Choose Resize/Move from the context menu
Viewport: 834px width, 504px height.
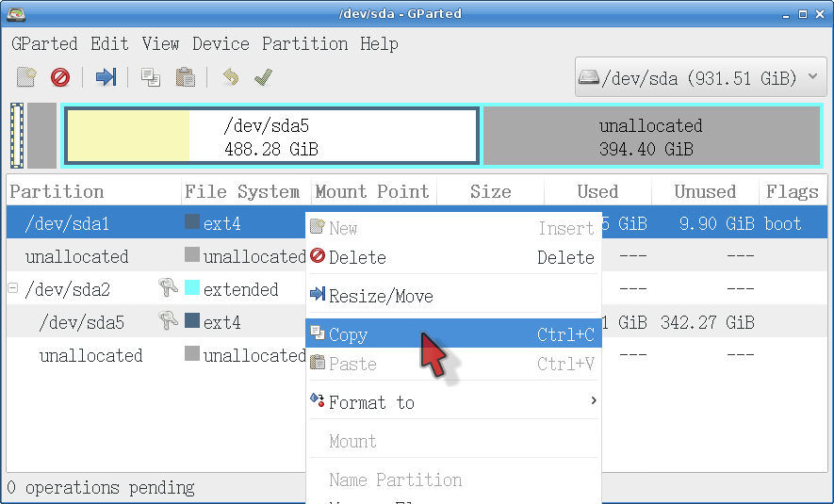[x=381, y=296]
